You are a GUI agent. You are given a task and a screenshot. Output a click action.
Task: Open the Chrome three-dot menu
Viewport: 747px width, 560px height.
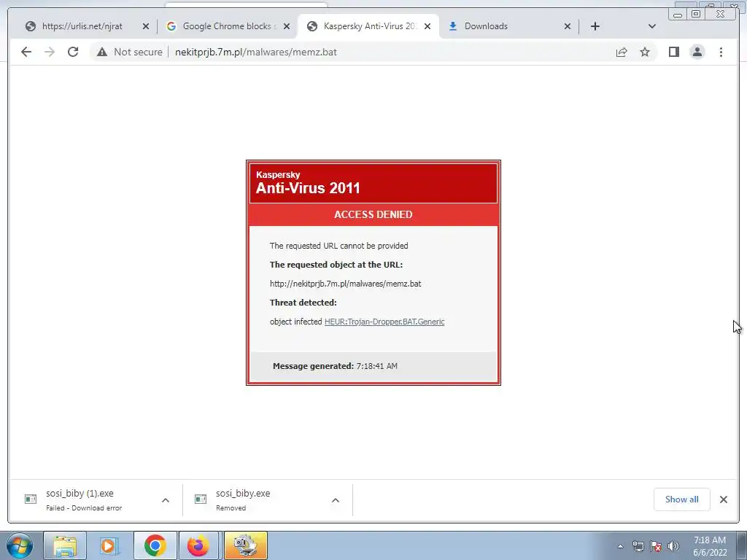721,52
